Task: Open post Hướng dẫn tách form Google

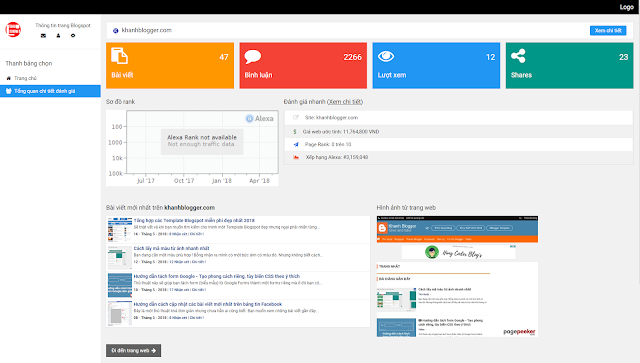Action: click(x=217, y=276)
